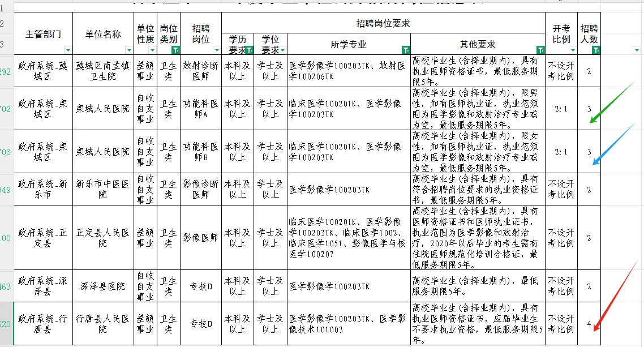Select the 限男性 requirement cell
Screen dimensions: 644x347
pyautogui.click(x=478, y=109)
